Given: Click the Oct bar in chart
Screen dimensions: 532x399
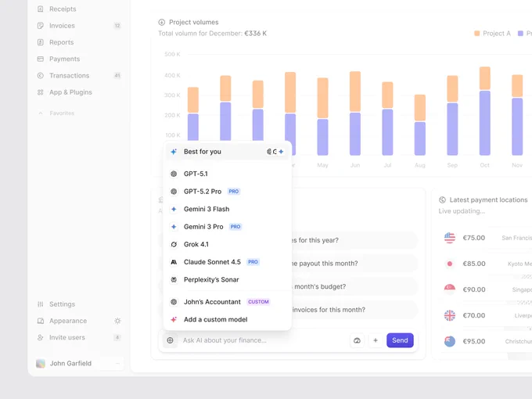Looking at the screenshot, I should (x=484, y=111).
